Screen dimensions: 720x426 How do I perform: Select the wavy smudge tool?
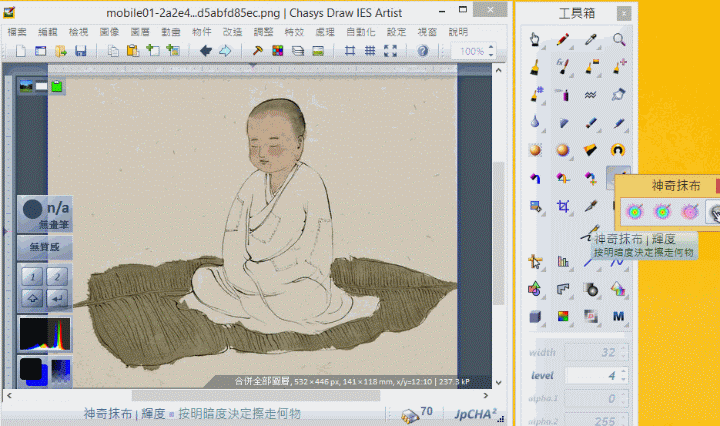click(x=591, y=95)
